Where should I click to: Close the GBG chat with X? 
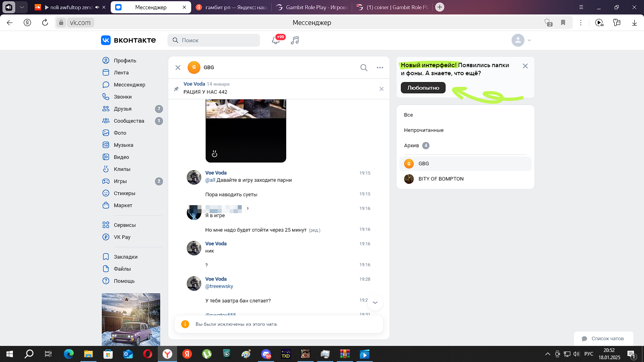[x=178, y=68]
